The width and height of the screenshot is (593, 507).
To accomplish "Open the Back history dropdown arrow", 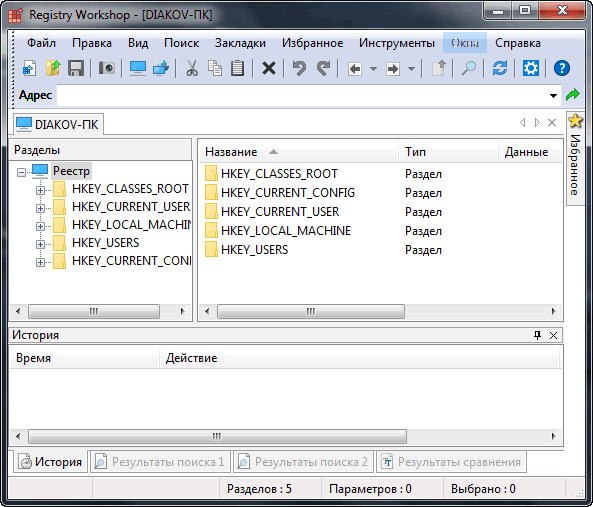I will (x=373, y=69).
